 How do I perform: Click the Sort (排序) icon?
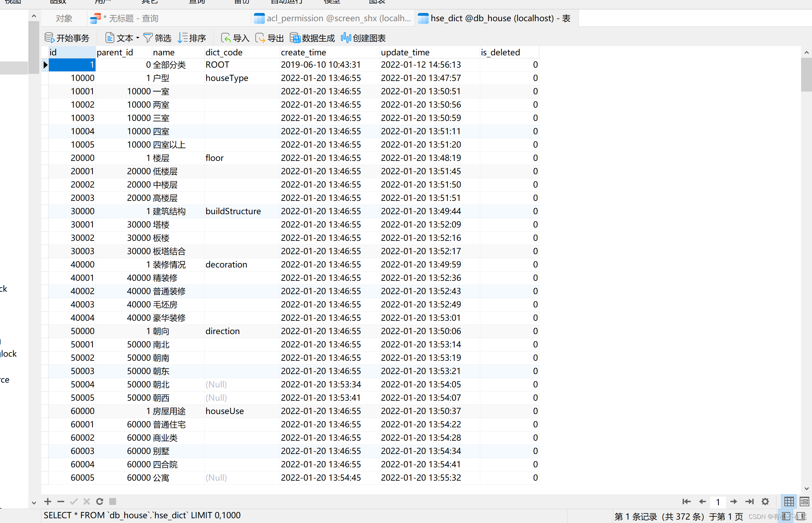point(183,38)
